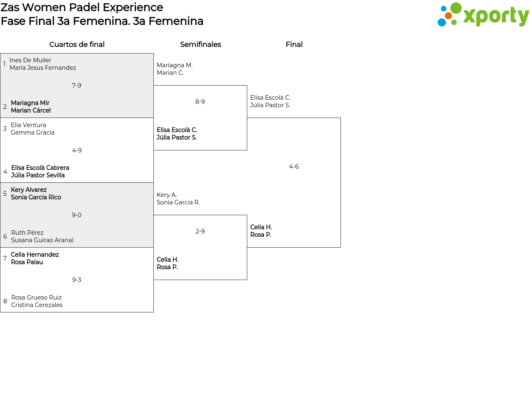Screen dimensions: 532x408
Task: Click the Semifinales round heading
Action: pos(200,44)
